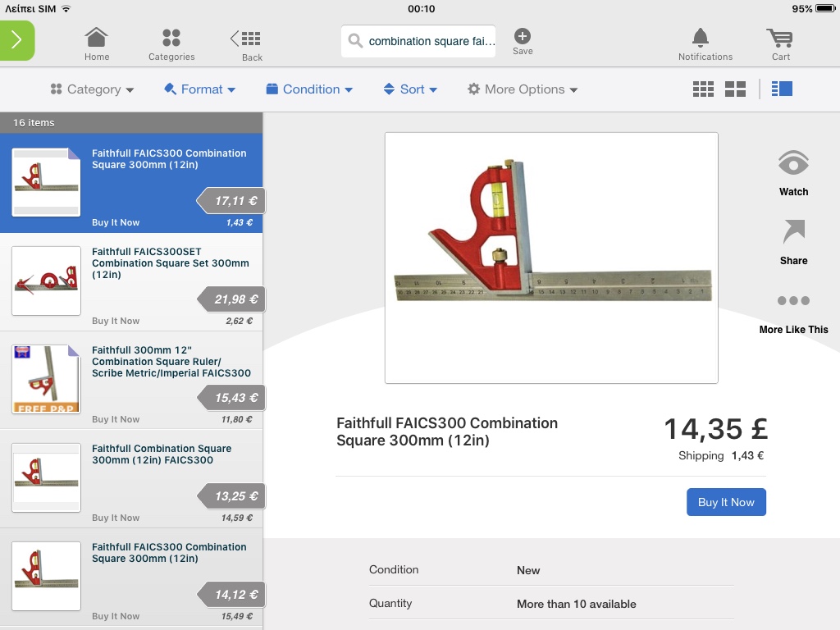The height and width of the screenshot is (630, 840).
Task: Go to Home
Action: point(97,44)
